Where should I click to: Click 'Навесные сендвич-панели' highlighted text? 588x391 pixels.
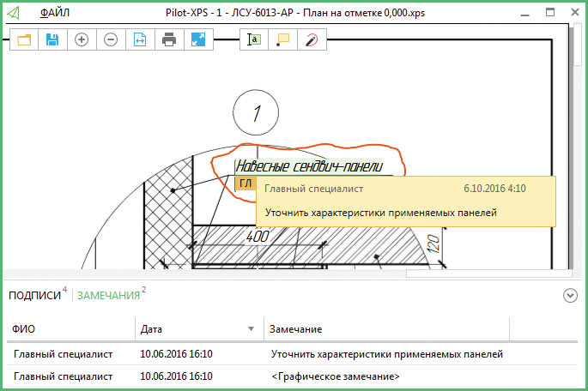309,166
